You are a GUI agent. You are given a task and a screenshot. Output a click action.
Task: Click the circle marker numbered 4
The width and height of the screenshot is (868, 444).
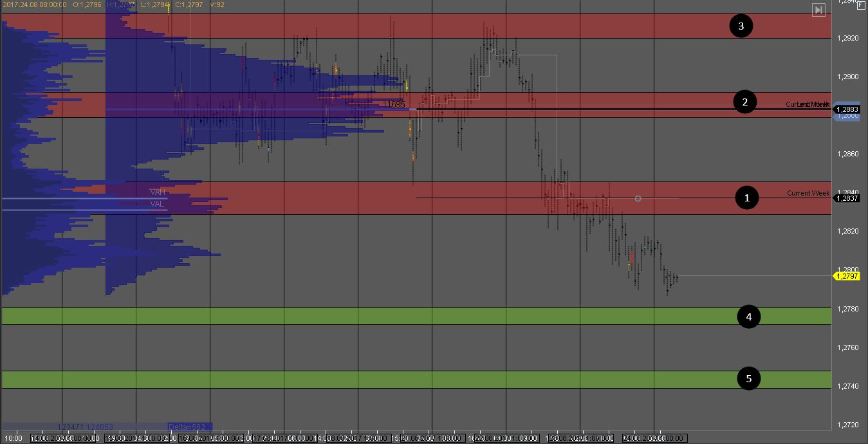pos(748,316)
